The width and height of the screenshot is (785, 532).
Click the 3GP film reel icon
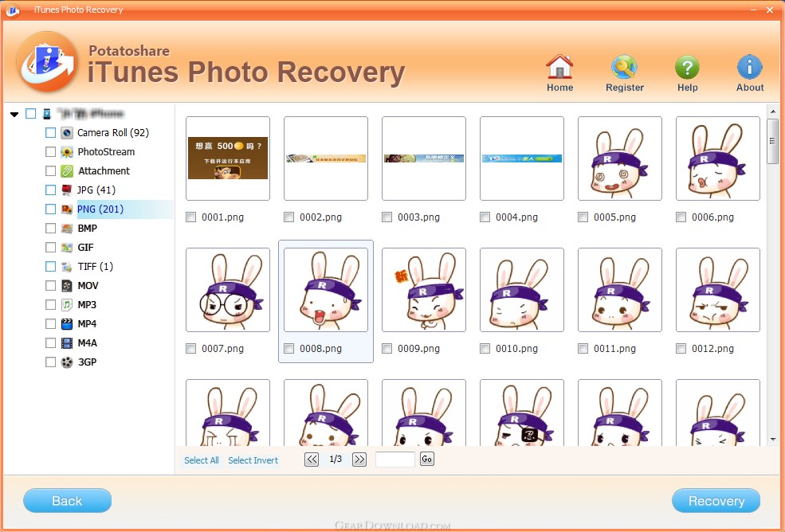point(67,362)
